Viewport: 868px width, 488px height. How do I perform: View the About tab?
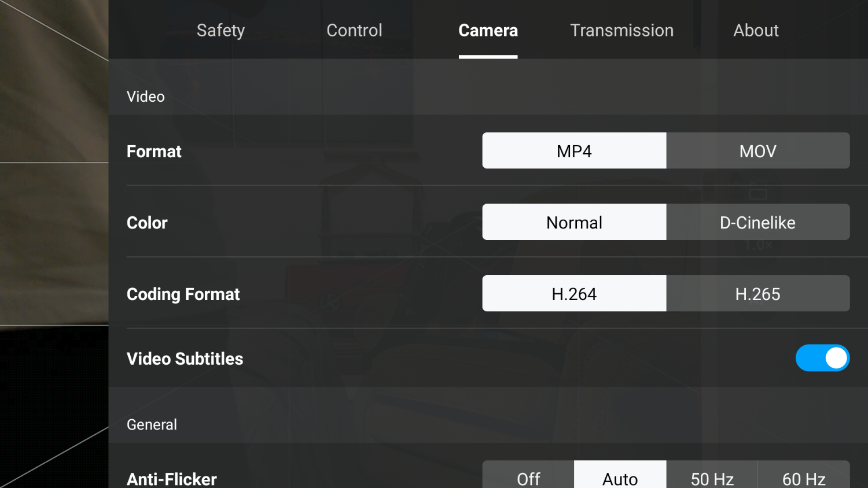[x=756, y=30]
